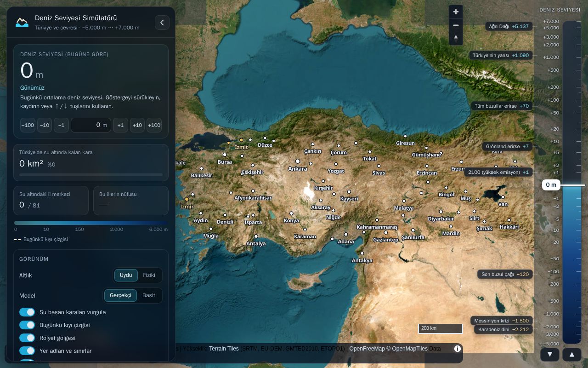
Task: Decrease sea level by 100 meters
Action: coord(28,125)
